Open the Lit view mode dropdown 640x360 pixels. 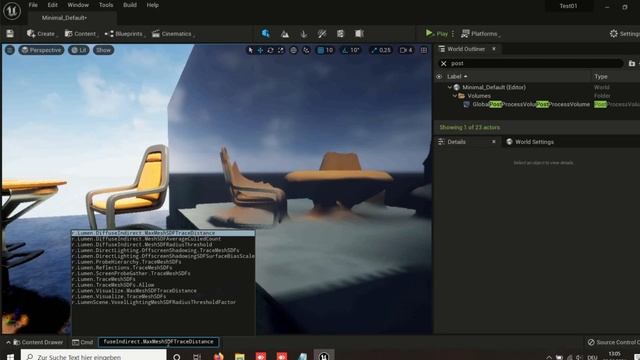click(79, 50)
